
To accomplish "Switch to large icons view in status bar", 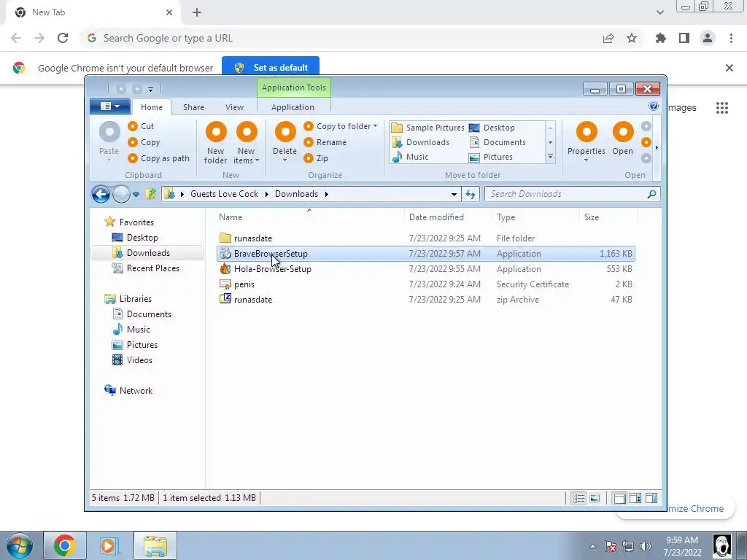I will 595,499.
